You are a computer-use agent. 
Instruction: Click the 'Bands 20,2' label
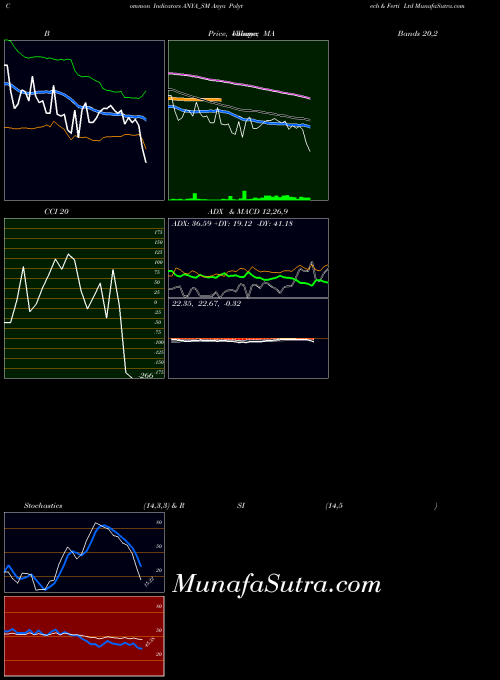[418, 33]
